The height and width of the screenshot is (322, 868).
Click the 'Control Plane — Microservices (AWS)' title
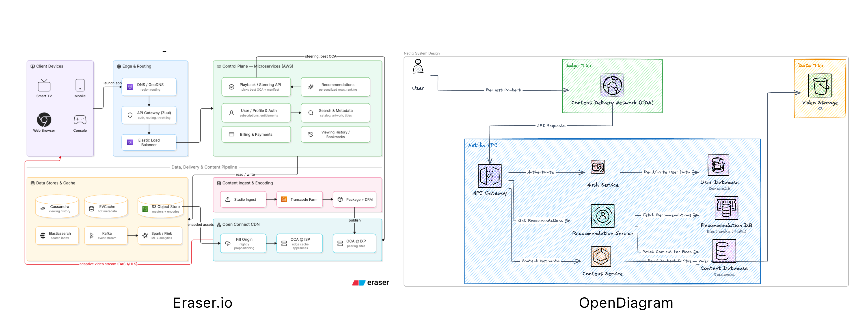coord(257,66)
